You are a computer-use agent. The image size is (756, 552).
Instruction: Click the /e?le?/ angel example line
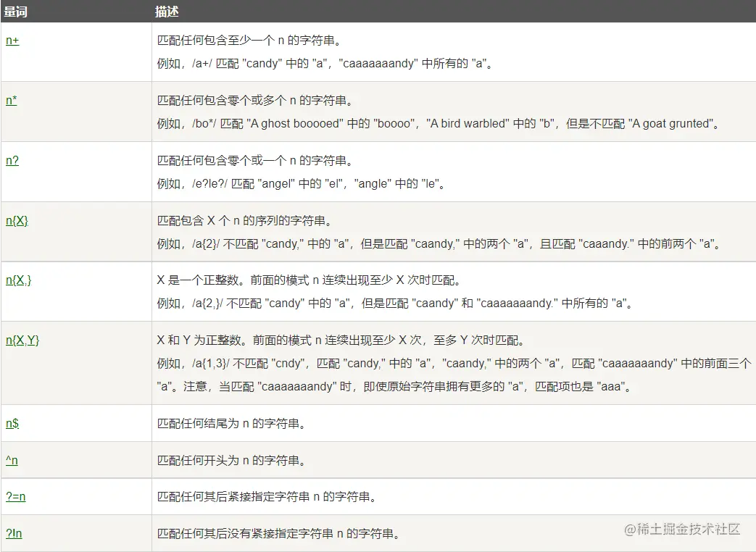tap(302, 183)
